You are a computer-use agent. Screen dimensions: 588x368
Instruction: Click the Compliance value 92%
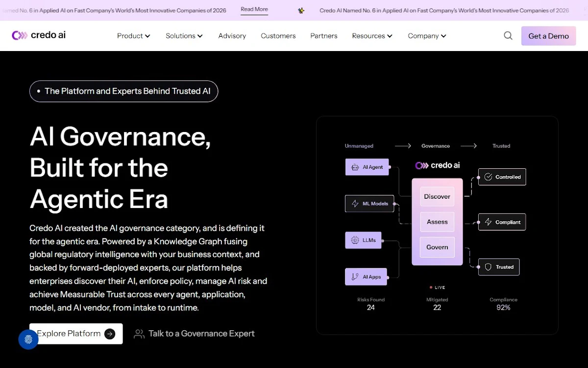[x=503, y=308]
